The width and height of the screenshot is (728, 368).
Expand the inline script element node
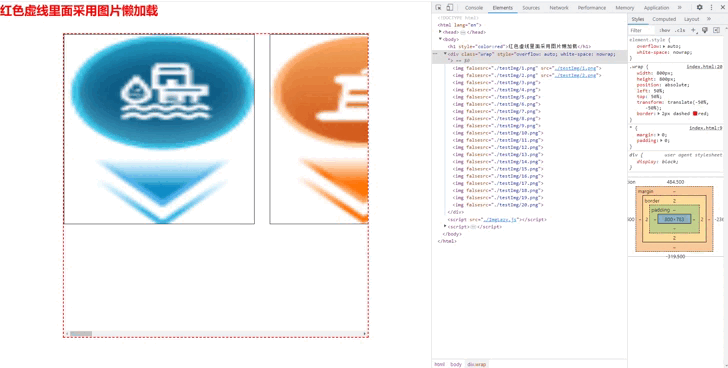click(445, 226)
